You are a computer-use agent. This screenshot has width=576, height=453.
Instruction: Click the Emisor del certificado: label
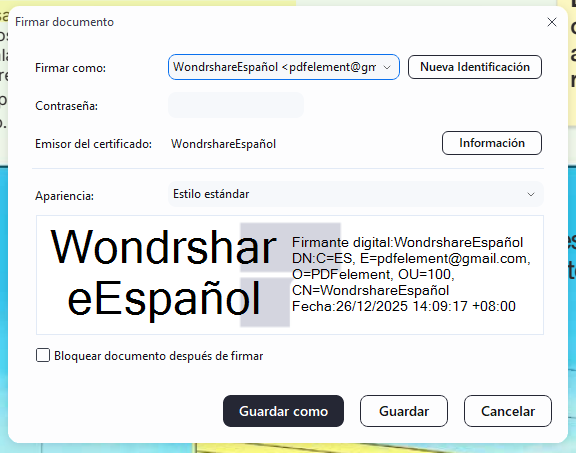(93, 144)
